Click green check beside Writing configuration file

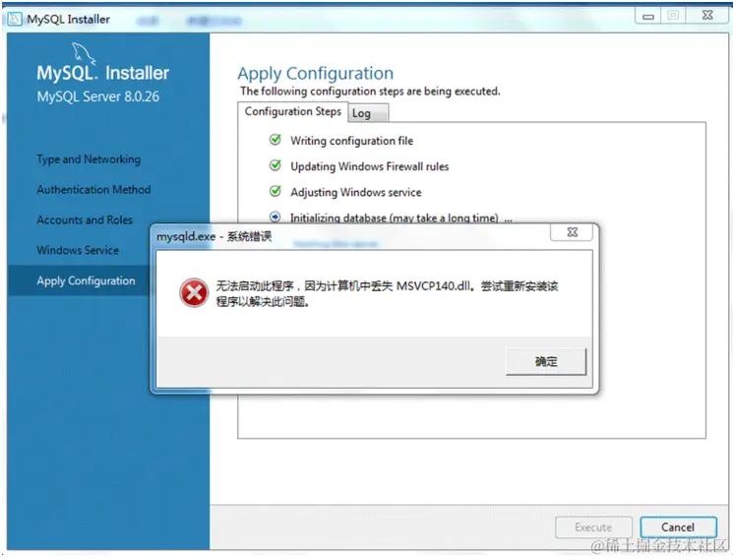coord(275,140)
